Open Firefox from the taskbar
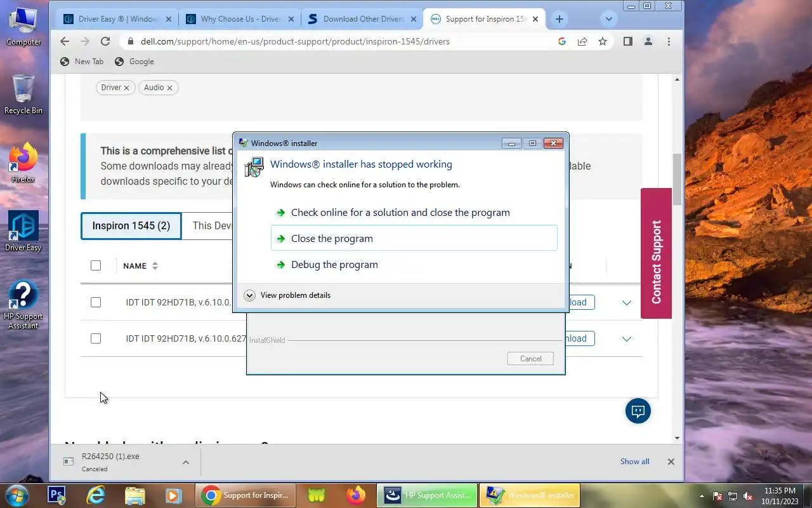812x508 pixels. tap(356, 495)
